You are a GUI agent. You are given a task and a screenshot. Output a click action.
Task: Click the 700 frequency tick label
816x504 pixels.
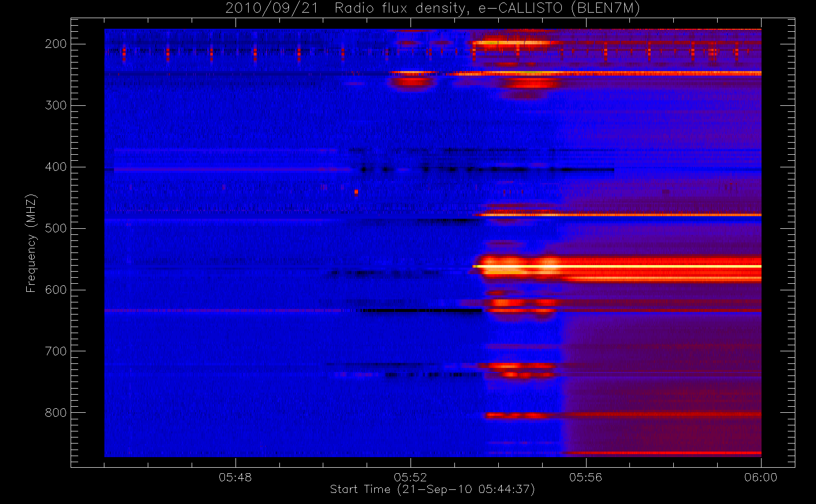pos(56,351)
